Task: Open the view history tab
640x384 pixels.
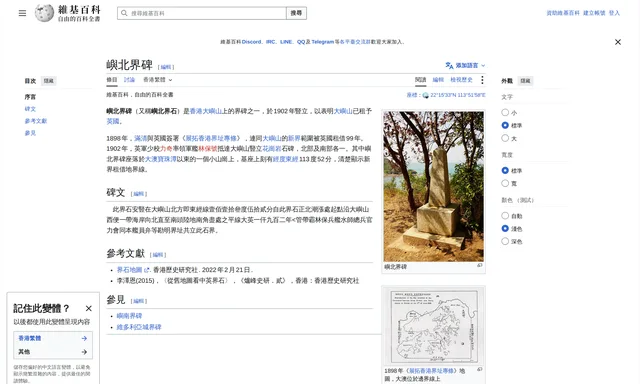Action: click(x=461, y=80)
